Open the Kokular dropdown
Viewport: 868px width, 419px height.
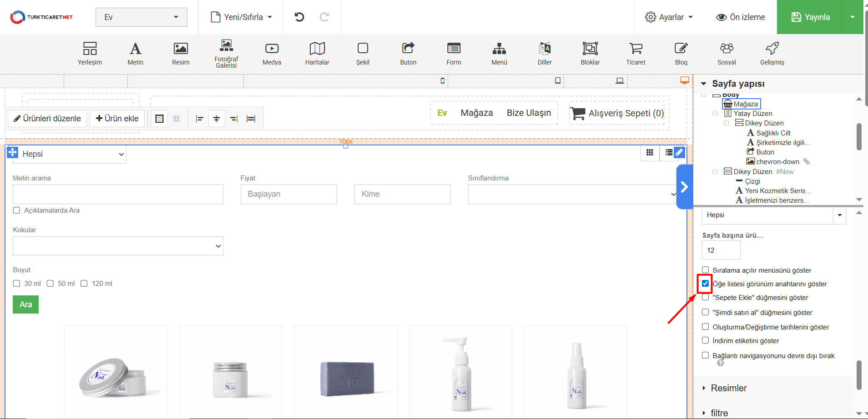pyautogui.click(x=118, y=246)
